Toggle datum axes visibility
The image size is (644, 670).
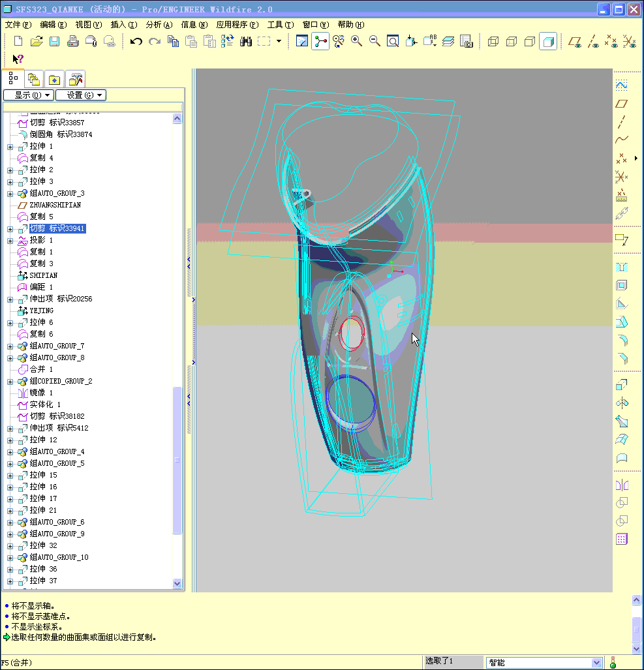click(x=593, y=42)
